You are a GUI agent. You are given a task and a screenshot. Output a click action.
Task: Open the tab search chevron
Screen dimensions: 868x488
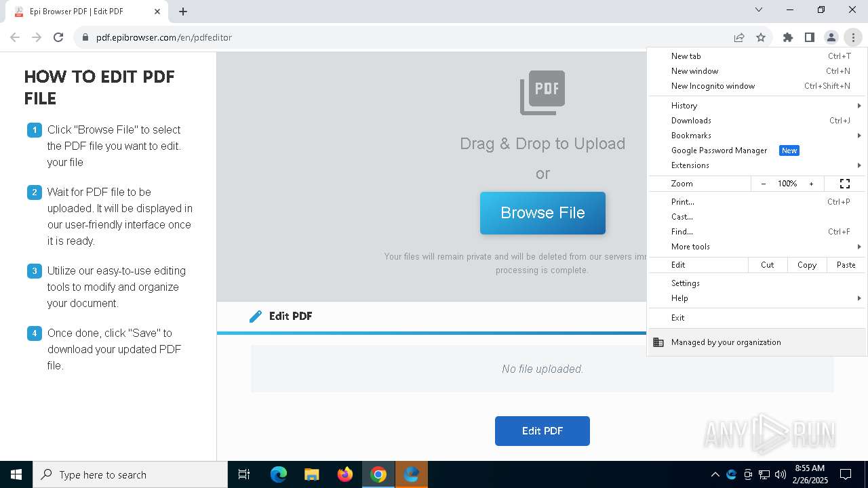click(759, 10)
